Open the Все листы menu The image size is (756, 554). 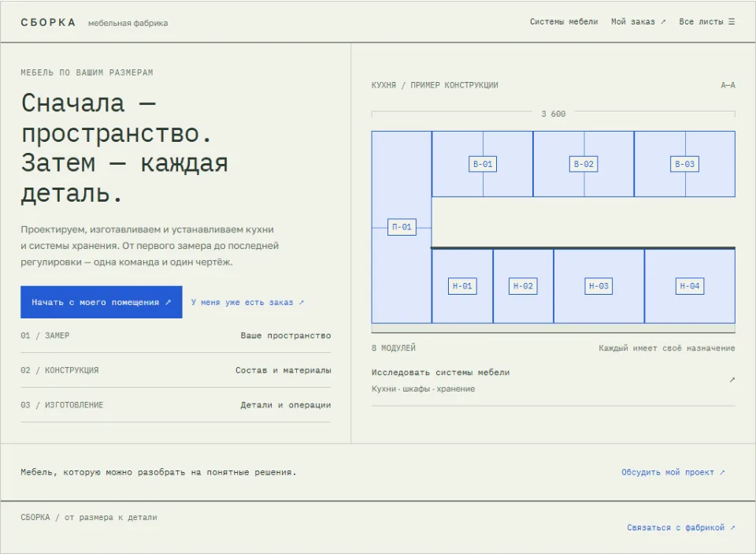[x=707, y=22]
